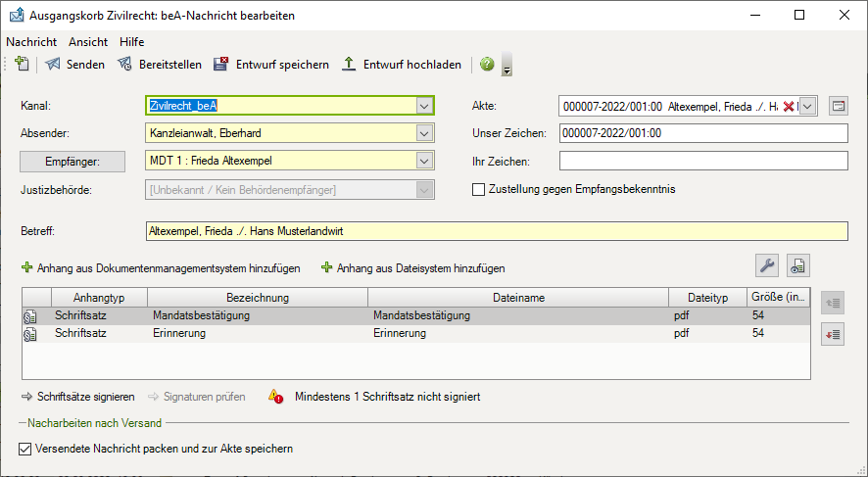Screen dimensions: 868x477
Task: Expand the Absender dropdown
Action: [x=424, y=133]
